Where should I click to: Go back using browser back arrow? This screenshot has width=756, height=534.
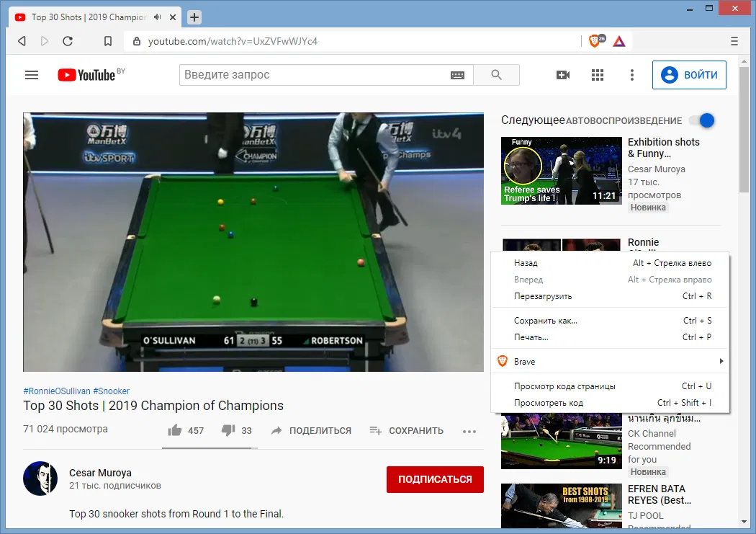[22, 41]
